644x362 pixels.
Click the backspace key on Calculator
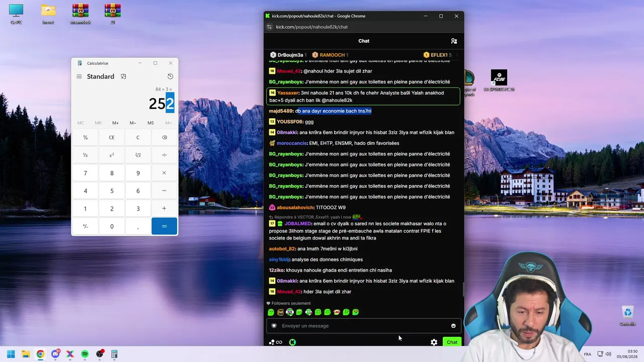coord(164,137)
